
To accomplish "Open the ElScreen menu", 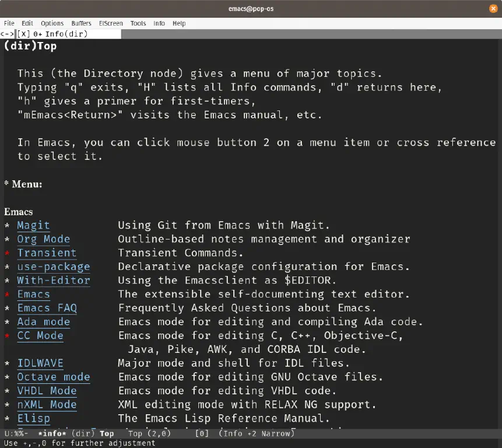I will 111,23.
